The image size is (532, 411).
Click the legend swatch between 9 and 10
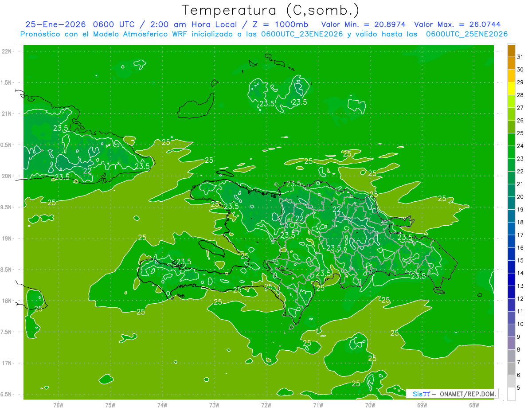tap(511, 330)
